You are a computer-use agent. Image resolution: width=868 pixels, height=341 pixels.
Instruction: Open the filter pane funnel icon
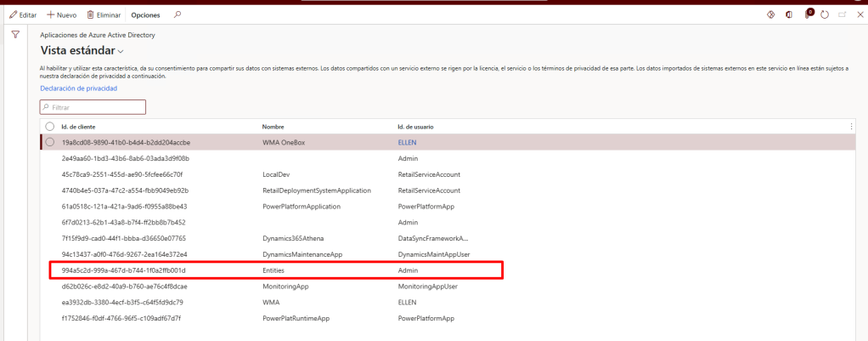tap(14, 35)
